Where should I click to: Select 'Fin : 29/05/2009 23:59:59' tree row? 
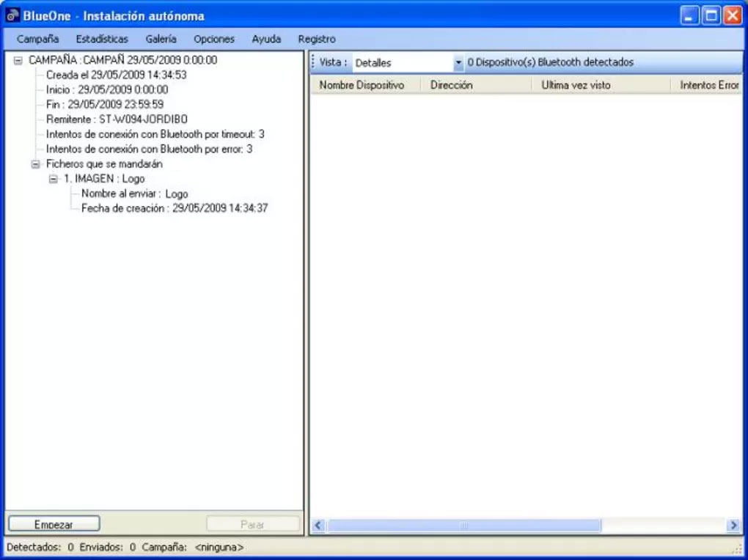pyautogui.click(x=104, y=105)
